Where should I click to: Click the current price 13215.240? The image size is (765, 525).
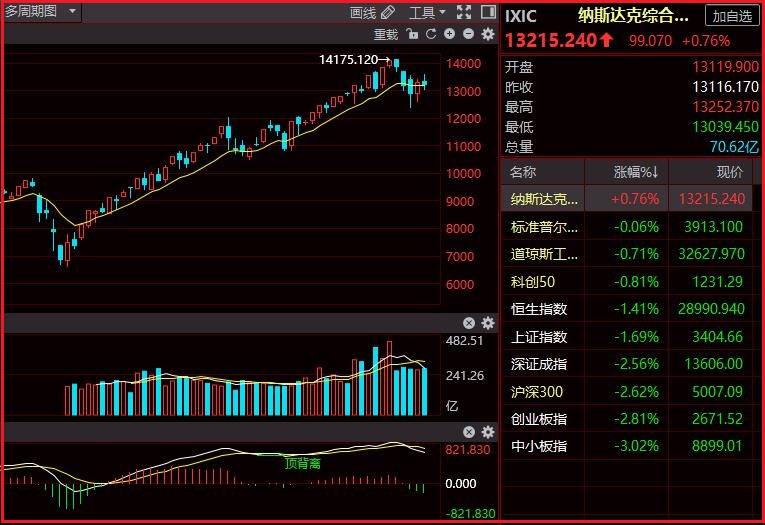point(550,40)
